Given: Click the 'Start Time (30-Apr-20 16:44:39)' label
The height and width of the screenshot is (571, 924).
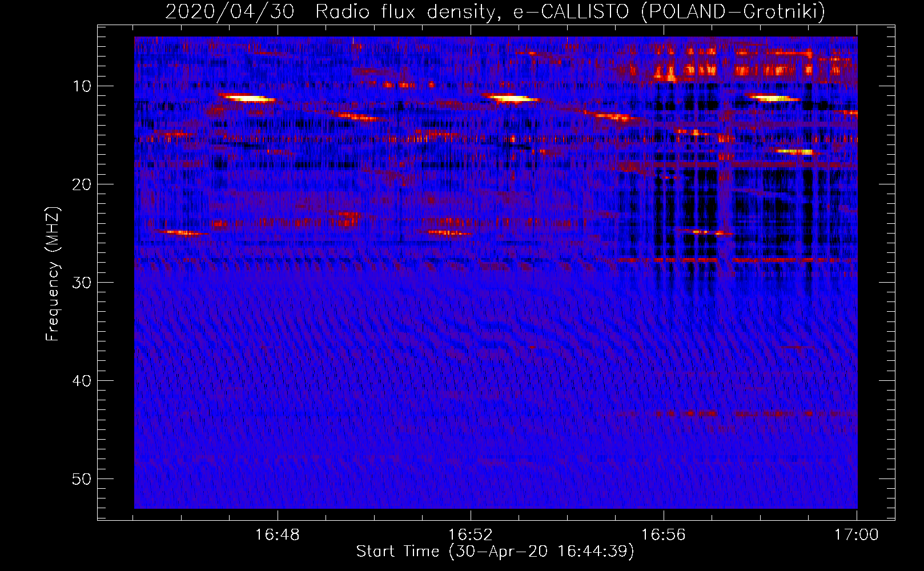Looking at the screenshot, I should [x=495, y=552].
